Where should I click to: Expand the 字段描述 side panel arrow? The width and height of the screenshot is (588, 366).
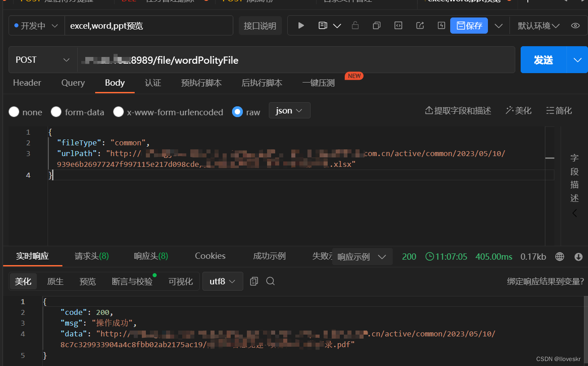click(575, 213)
